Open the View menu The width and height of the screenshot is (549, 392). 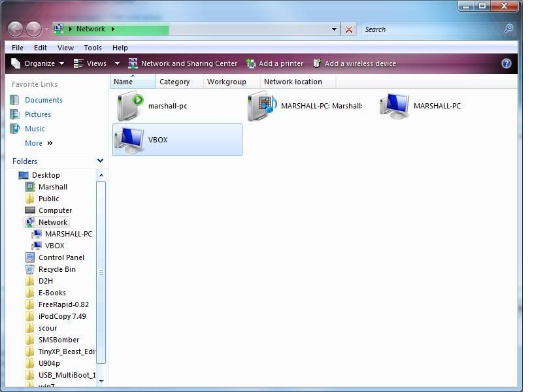pyautogui.click(x=65, y=48)
